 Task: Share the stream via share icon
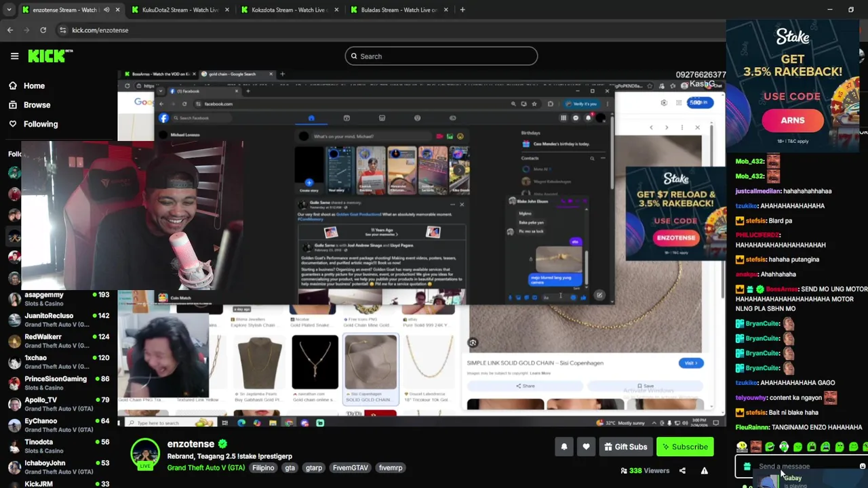click(x=682, y=470)
